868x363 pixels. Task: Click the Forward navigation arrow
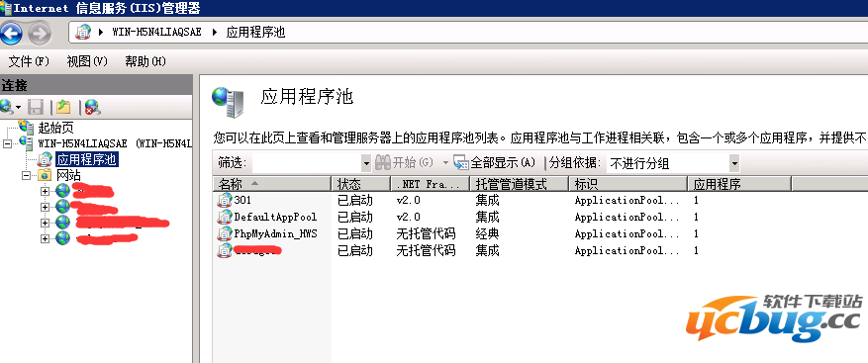[39, 34]
